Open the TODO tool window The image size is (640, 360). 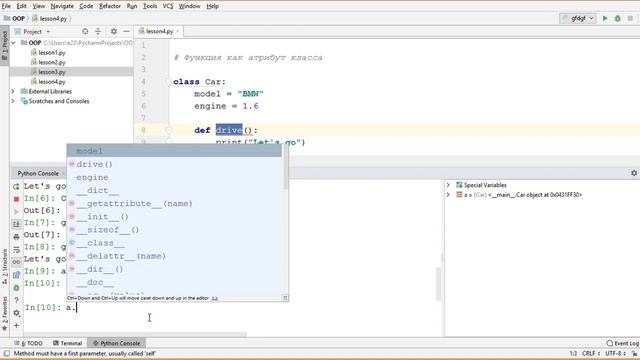(x=29, y=343)
